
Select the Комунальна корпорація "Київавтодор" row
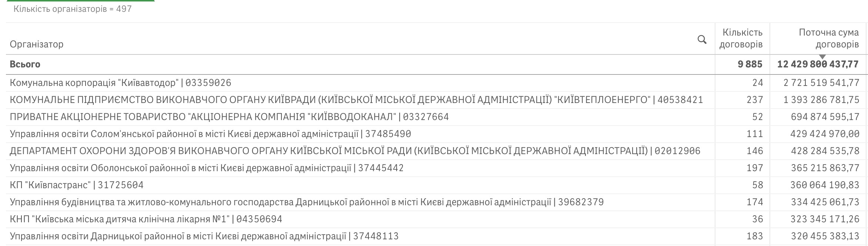pos(120,83)
